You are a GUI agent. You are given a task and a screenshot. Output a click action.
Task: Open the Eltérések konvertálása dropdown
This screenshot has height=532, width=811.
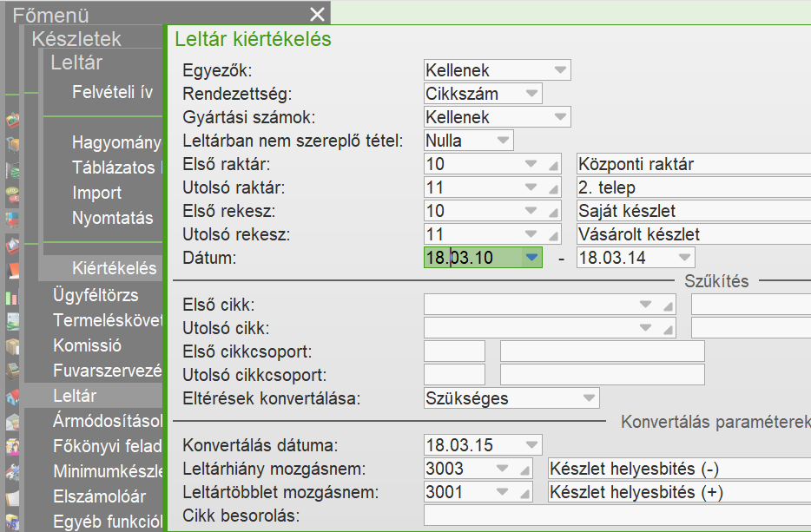[588, 398]
